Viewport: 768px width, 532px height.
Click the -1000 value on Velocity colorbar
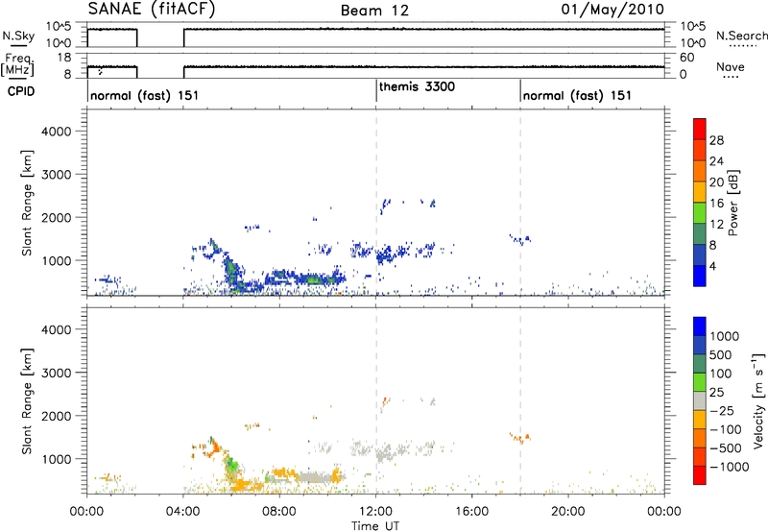tap(729, 467)
